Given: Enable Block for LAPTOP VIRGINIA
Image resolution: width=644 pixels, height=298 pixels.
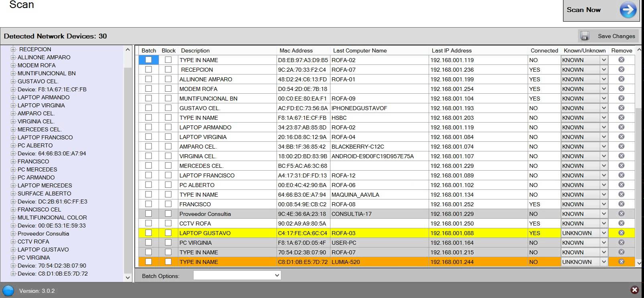Looking at the screenshot, I should point(168,137).
